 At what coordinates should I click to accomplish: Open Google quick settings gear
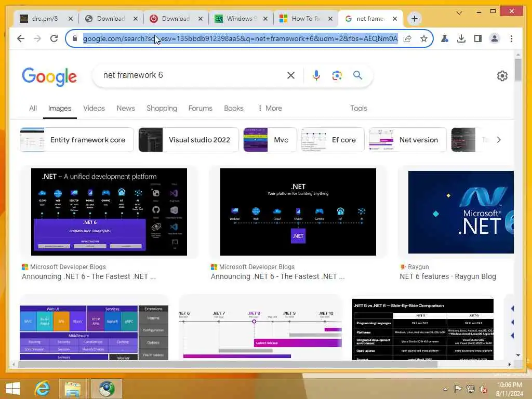[502, 76]
